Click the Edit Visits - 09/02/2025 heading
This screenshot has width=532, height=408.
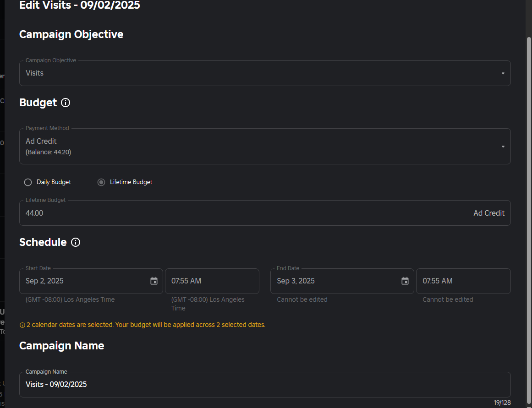tap(80, 5)
